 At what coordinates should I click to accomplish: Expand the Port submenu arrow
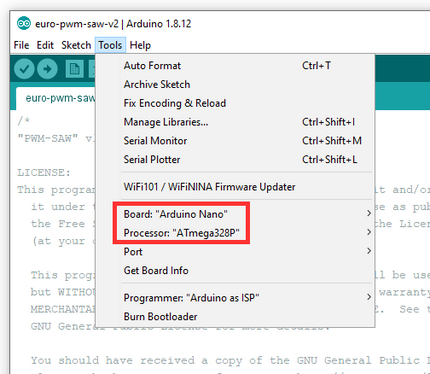(369, 251)
